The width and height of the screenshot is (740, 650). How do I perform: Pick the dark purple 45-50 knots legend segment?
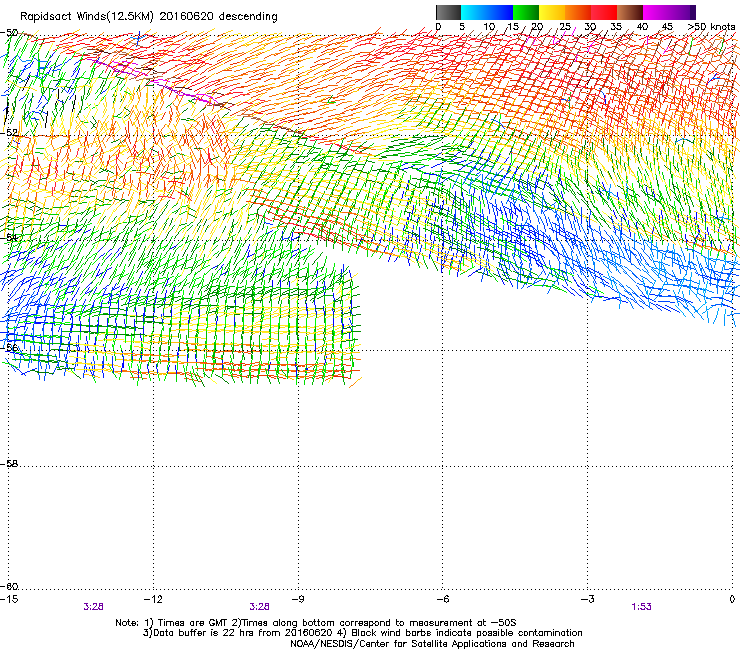[682, 12]
